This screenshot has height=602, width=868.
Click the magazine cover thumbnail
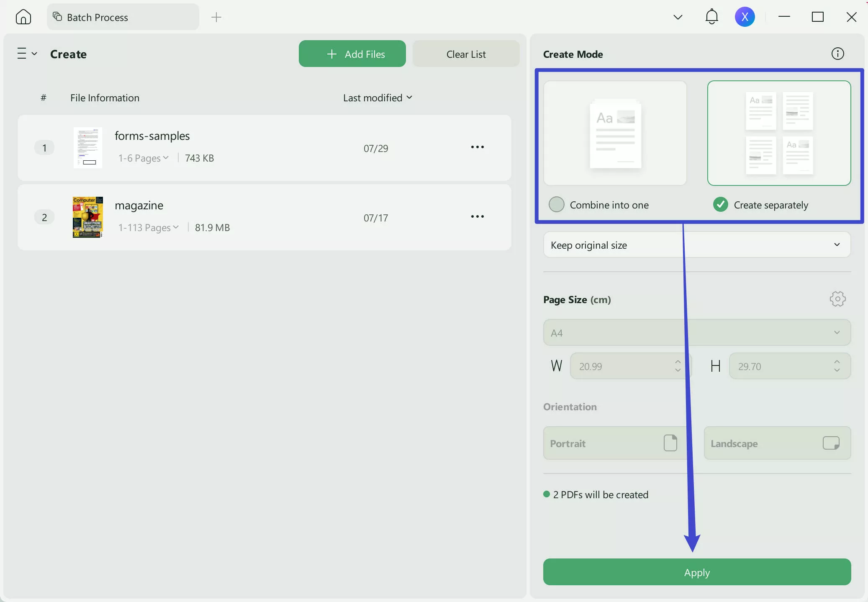click(87, 217)
